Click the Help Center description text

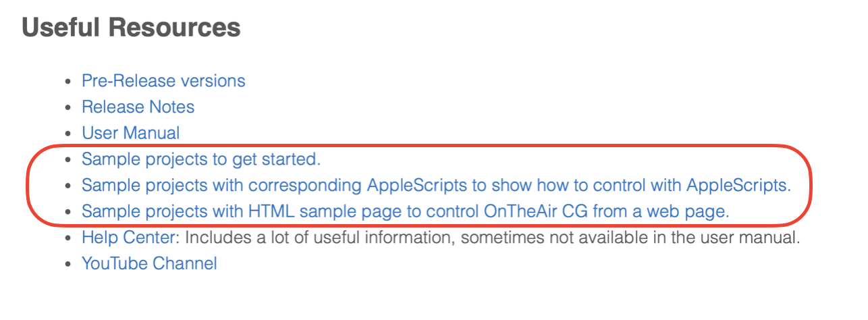493,238
